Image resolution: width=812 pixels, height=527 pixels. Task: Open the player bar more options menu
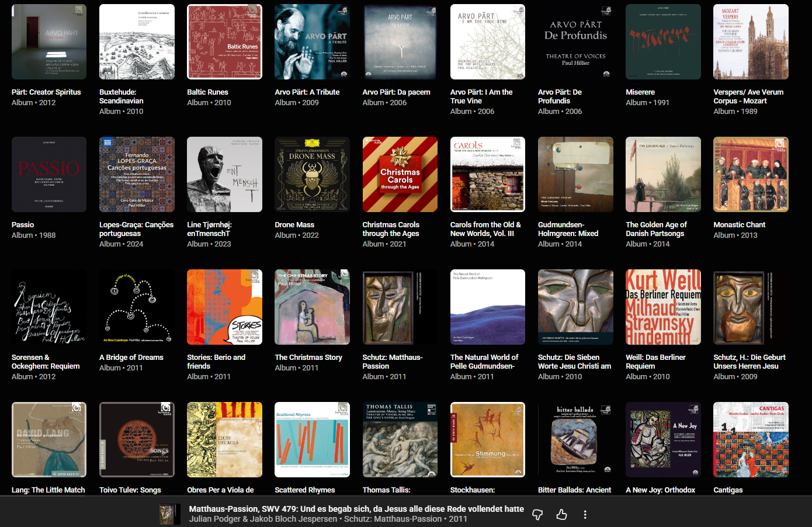(x=585, y=514)
